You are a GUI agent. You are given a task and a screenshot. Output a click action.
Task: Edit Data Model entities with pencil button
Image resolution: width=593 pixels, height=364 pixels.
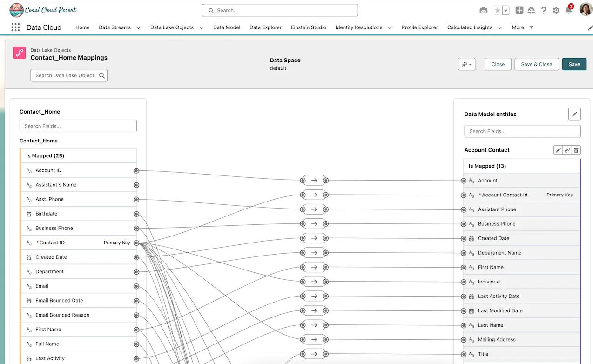[574, 114]
